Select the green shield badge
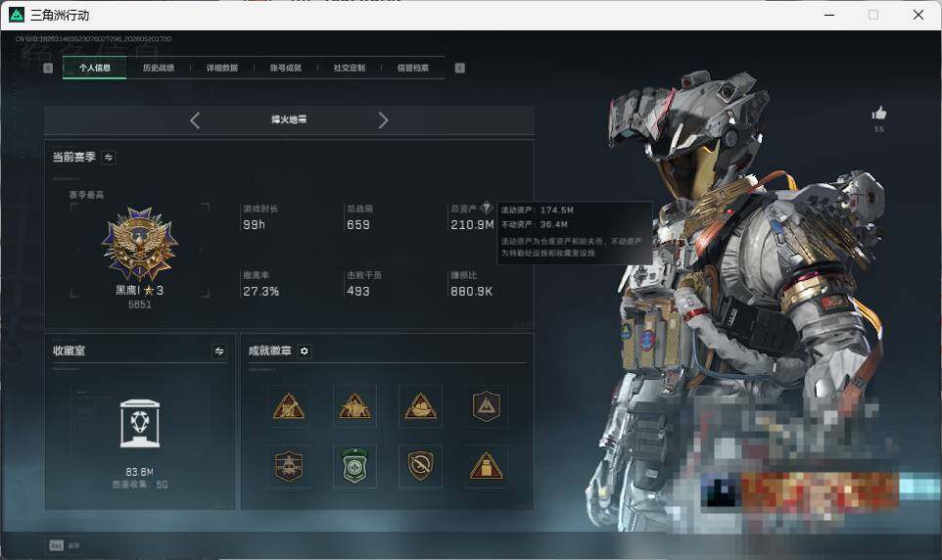This screenshot has width=942, height=560. coord(354,466)
